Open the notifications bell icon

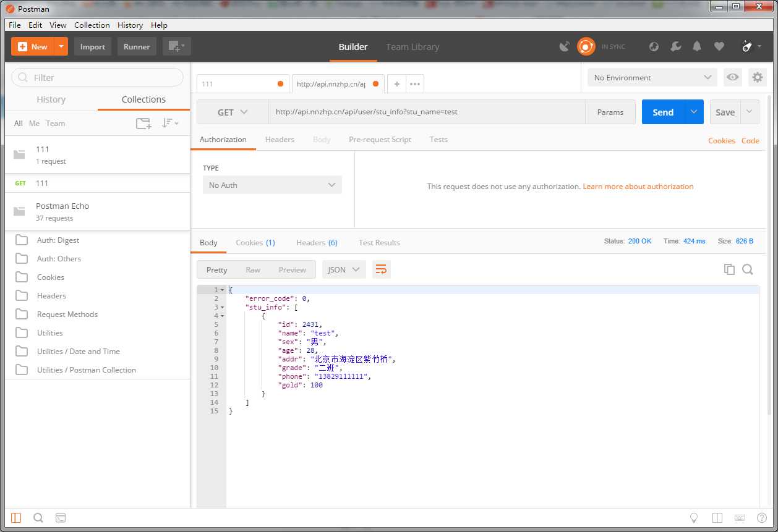pyautogui.click(x=697, y=46)
